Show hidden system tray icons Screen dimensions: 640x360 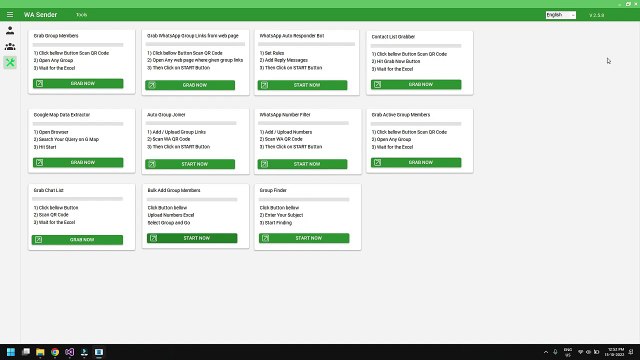[x=546, y=352]
